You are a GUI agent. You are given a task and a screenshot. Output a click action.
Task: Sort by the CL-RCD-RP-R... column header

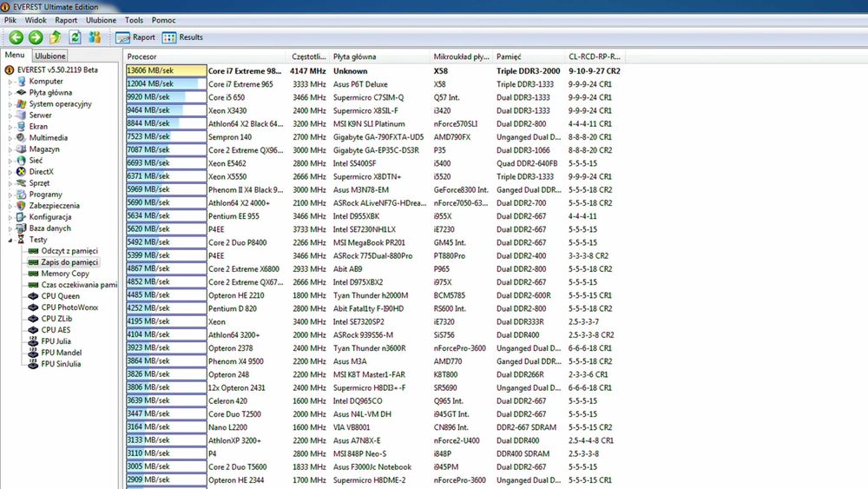pos(595,56)
